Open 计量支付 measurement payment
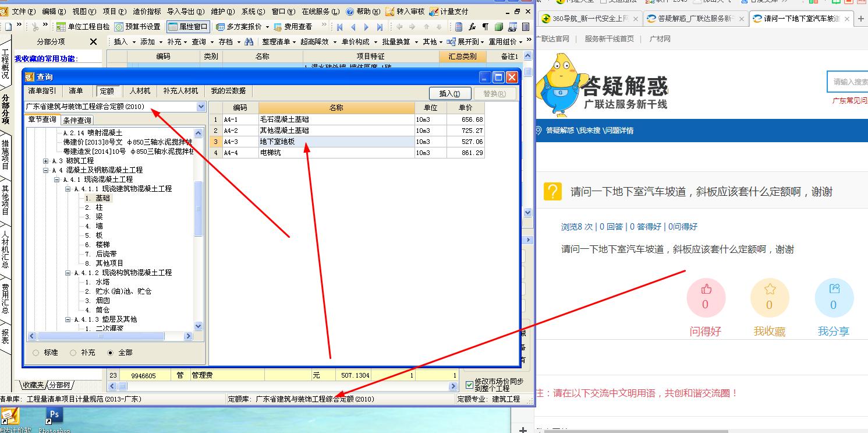This screenshot has height=433, width=868. [x=448, y=12]
